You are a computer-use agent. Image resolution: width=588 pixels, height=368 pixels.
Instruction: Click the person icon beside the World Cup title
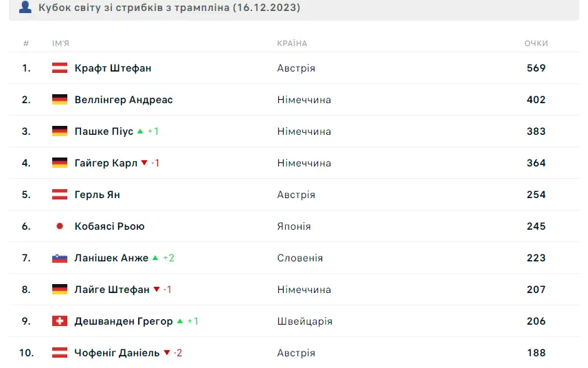[25, 7]
